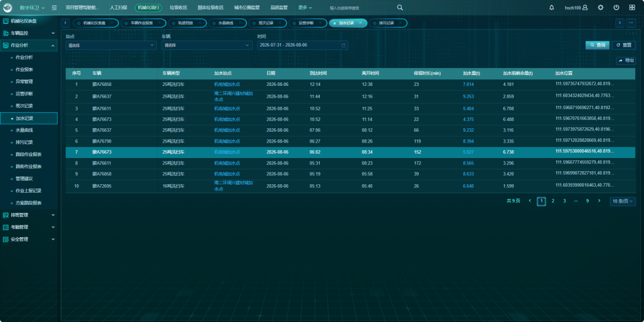Click the 导出 export button
Image resolution: width=644 pixels, height=322 pixels.
coord(626,61)
